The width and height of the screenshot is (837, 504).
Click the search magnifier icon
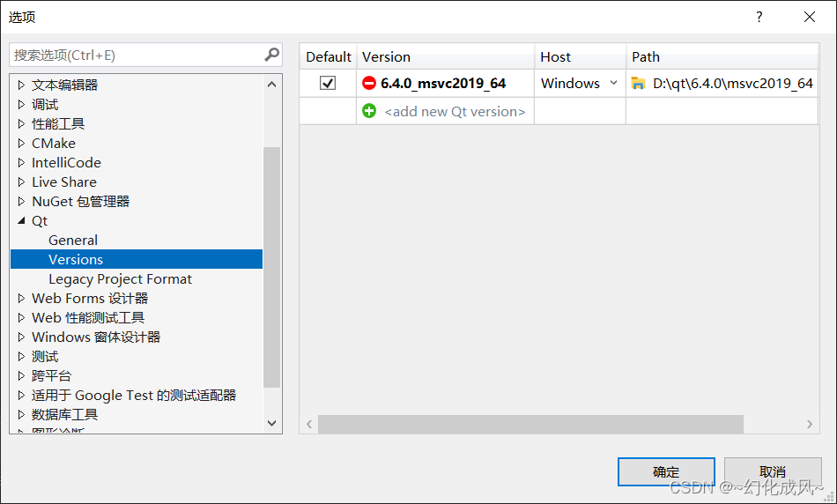271,55
